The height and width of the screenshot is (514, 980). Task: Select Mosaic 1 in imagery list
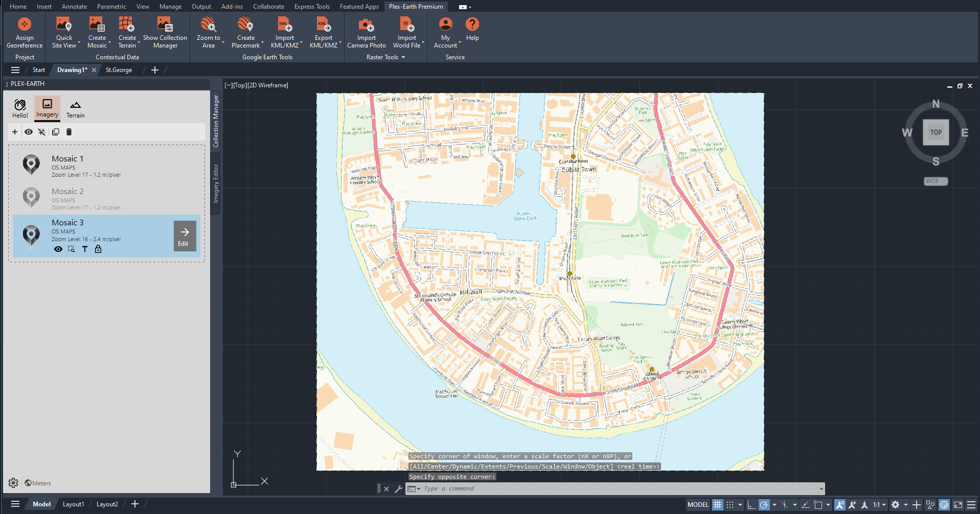(x=106, y=166)
